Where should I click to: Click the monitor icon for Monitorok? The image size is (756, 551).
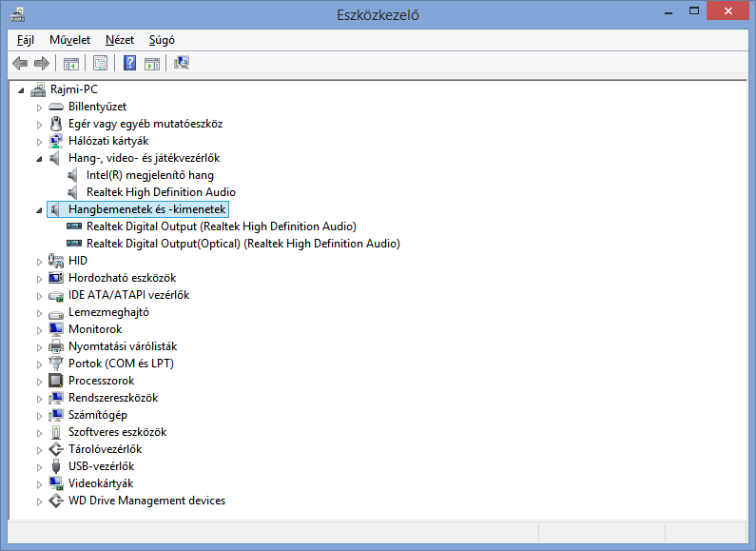tap(56, 329)
